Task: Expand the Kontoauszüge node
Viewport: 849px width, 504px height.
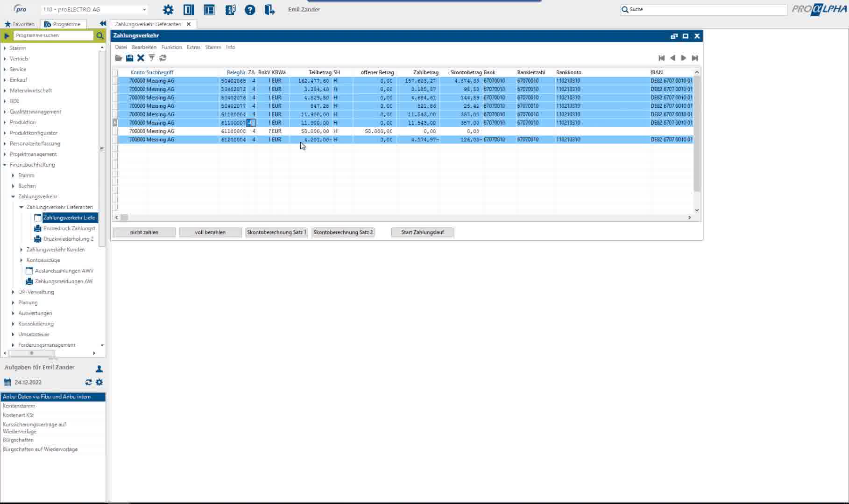Action: [21, 260]
